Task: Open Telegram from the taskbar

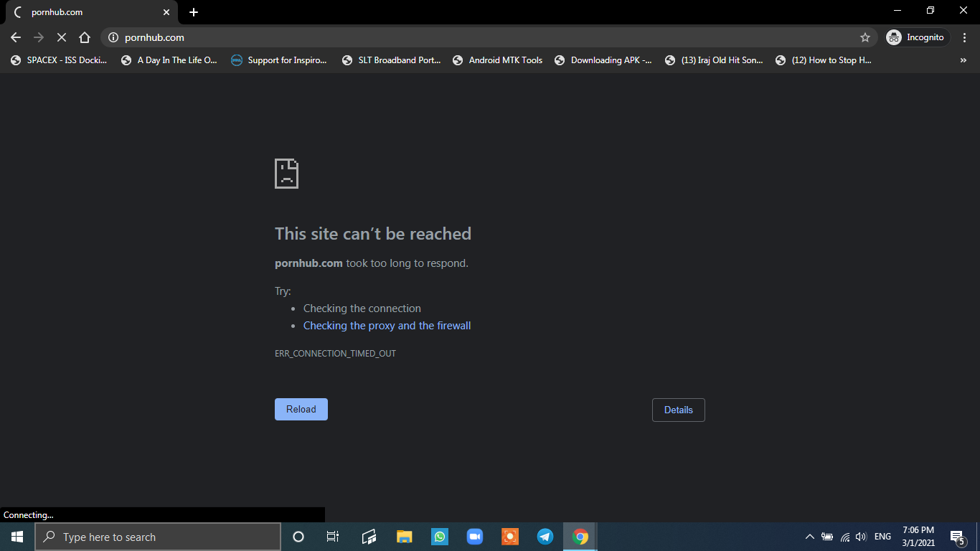Action: pos(545,537)
